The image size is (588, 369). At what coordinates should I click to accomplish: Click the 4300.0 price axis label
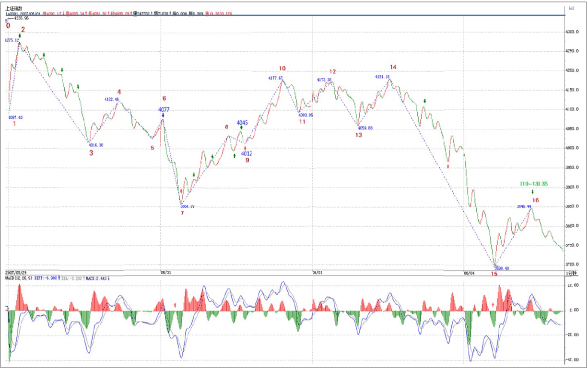coord(573,32)
